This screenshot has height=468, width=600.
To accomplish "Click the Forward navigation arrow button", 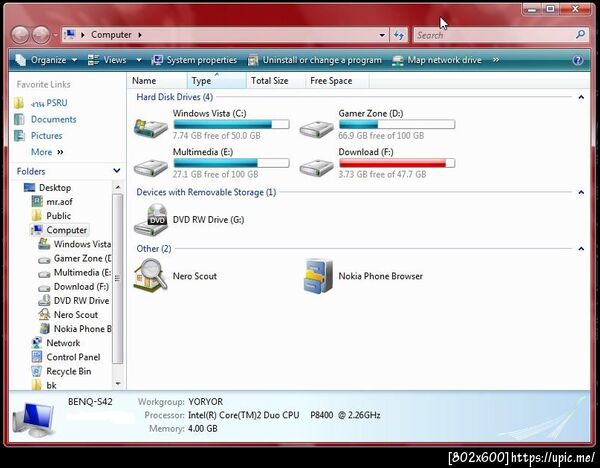I will pyautogui.click(x=41, y=35).
